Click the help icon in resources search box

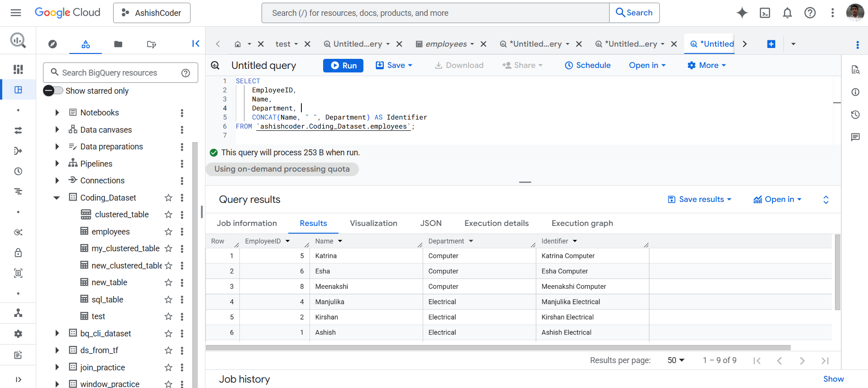(186, 73)
